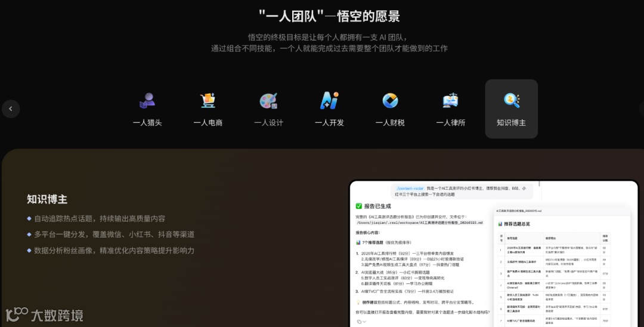Screen dimensions: 644x327
Task: Click the list item AI浏览器大战（85分）
Action: coord(395,272)
